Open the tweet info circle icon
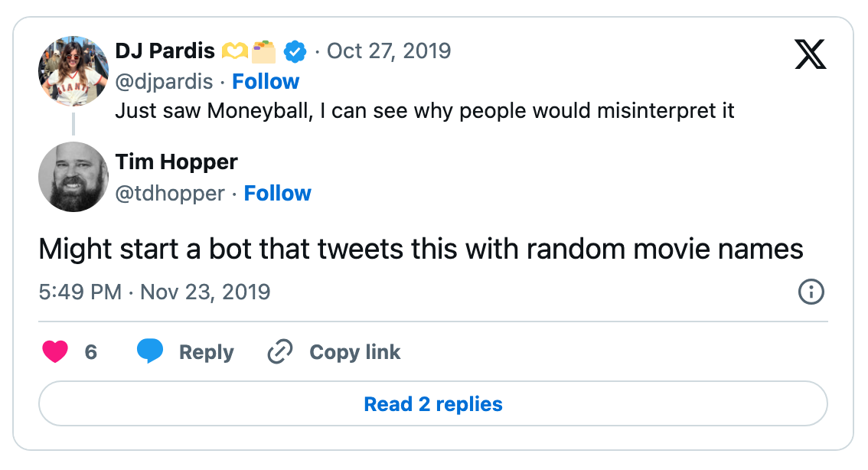 pos(811,292)
